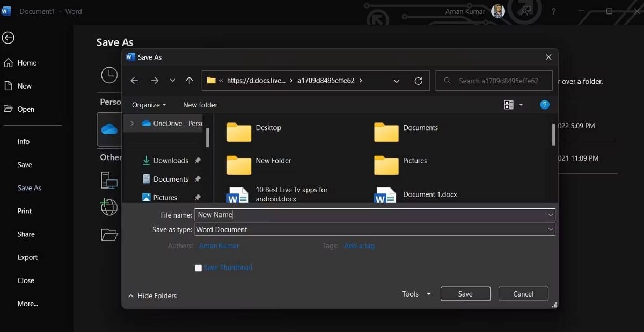
Task: Click the back arrow in Word backstage
Action: pyautogui.click(x=8, y=38)
